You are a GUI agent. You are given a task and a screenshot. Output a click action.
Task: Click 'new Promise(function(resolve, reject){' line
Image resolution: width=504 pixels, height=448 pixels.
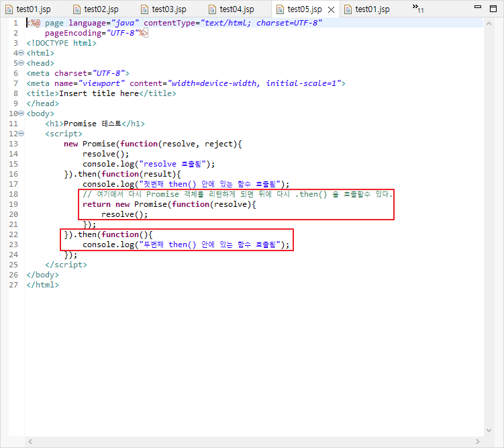coord(153,144)
